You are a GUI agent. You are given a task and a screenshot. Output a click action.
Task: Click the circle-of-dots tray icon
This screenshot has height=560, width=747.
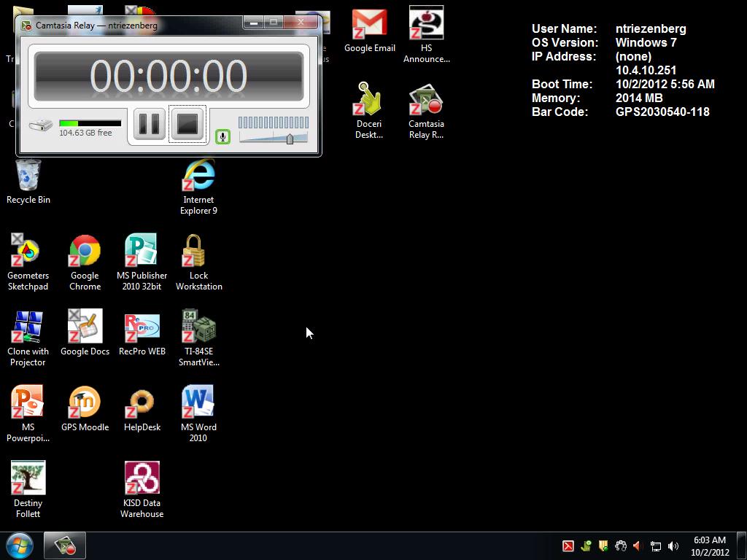621,546
